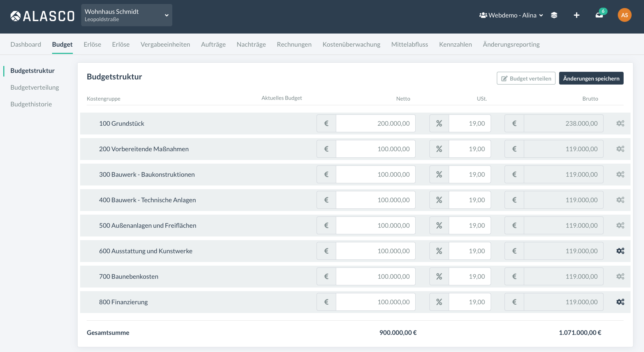Open Budgethistorie in the sidebar

pos(31,104)
